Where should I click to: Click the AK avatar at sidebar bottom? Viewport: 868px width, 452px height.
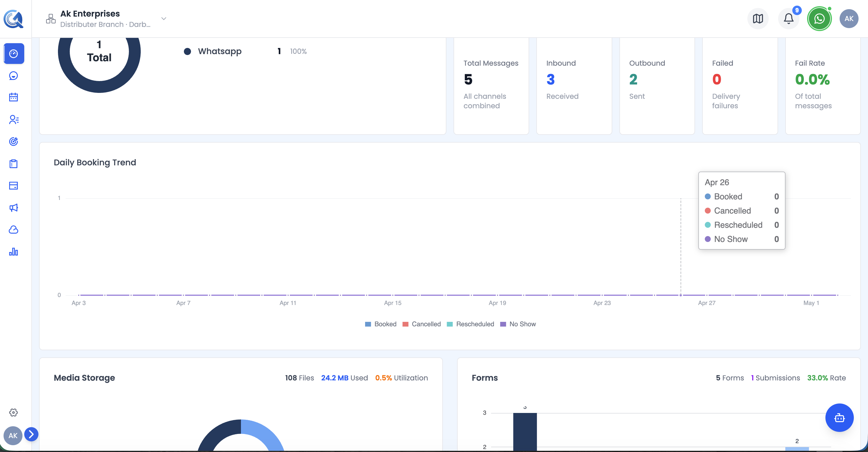[13, 435]
